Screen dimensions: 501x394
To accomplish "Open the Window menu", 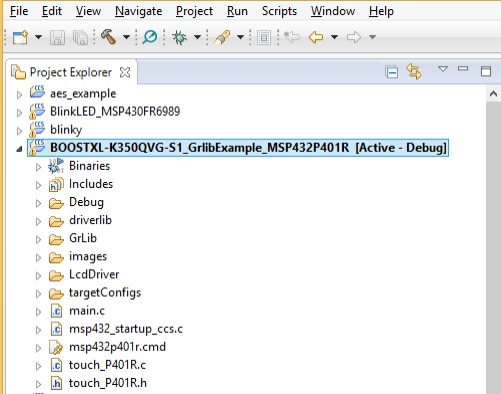I will pos(333,11).
